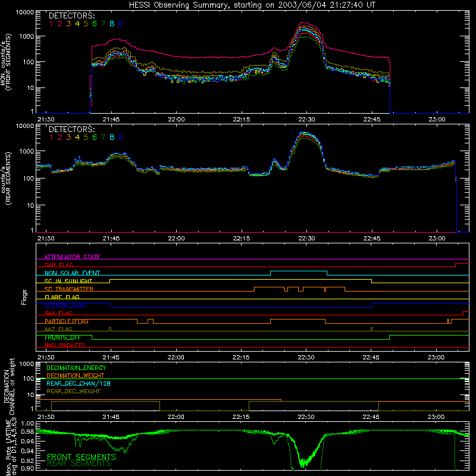Click the DECIMATION_ENERGY legend label

(76, 368)
